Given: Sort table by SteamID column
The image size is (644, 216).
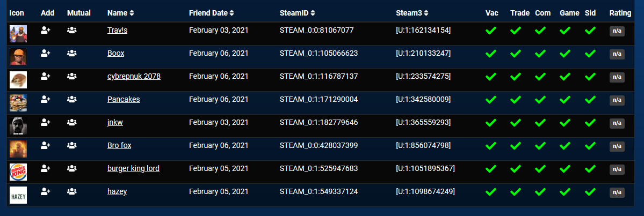Looking at the screenshot, I should [x=297, y=12].
